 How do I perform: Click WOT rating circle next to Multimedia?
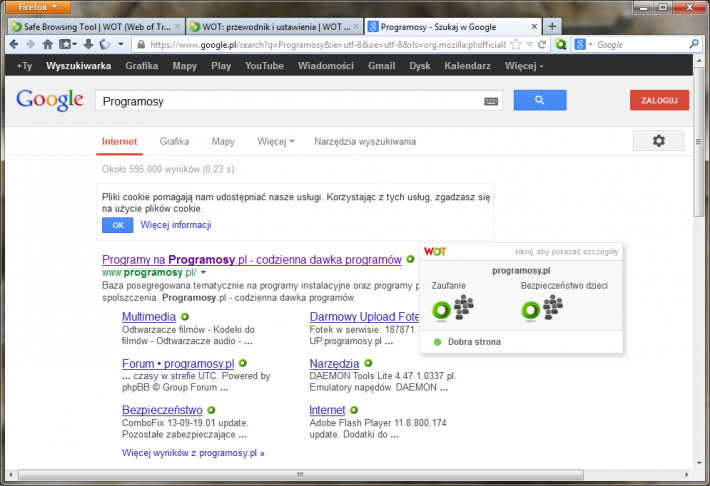pos(185,317)
